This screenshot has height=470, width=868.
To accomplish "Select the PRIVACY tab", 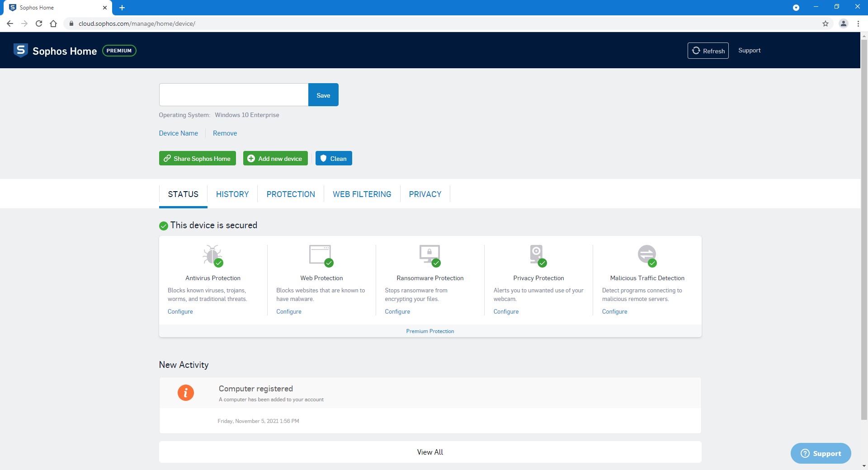I will [x=425, y=194].
